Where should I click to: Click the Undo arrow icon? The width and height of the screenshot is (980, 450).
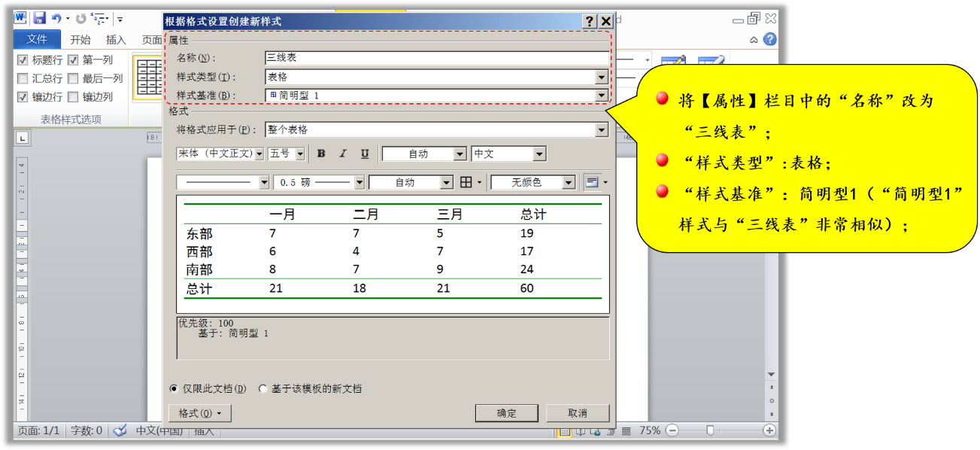pos(56,18)
